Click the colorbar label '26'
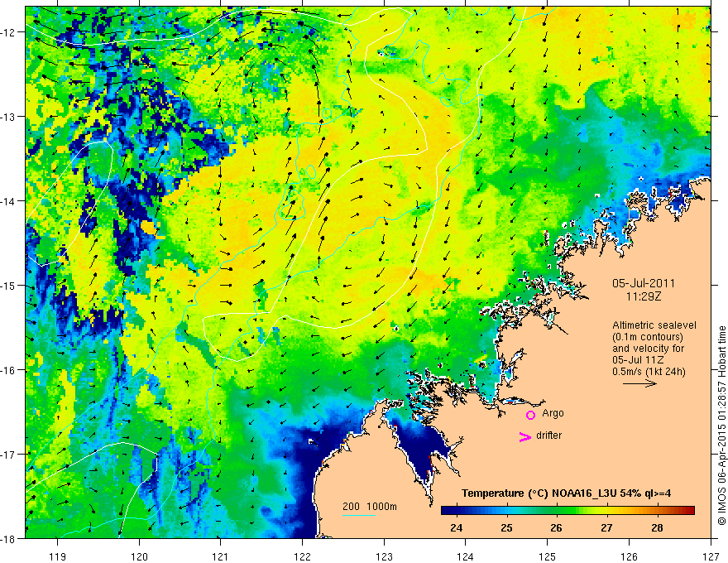This screenshot has width=728, height=563. [556, 527]
